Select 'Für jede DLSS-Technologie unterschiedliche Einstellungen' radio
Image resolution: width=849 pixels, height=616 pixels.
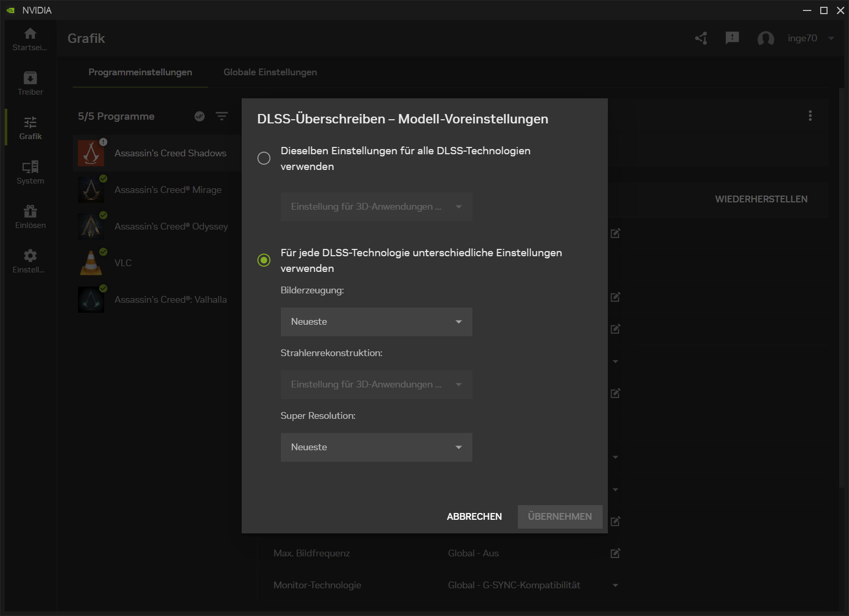(x=264, y=260)
